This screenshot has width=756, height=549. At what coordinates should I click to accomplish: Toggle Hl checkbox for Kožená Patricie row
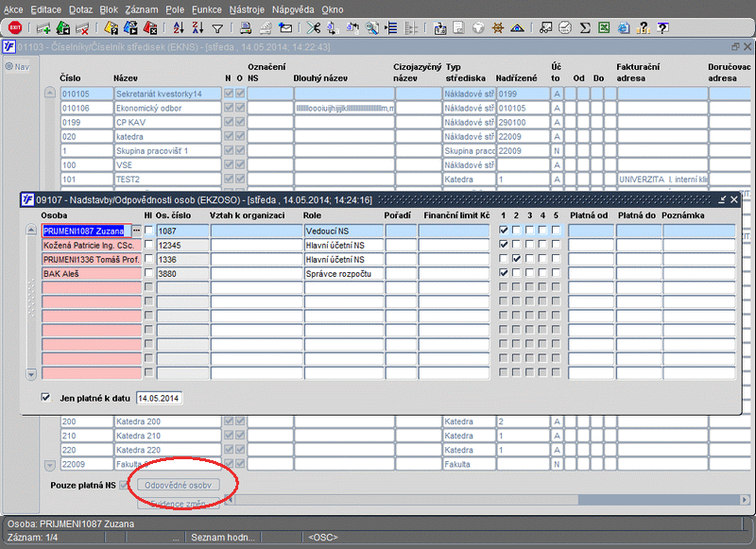pyautogui.click(x=148, y=245)
